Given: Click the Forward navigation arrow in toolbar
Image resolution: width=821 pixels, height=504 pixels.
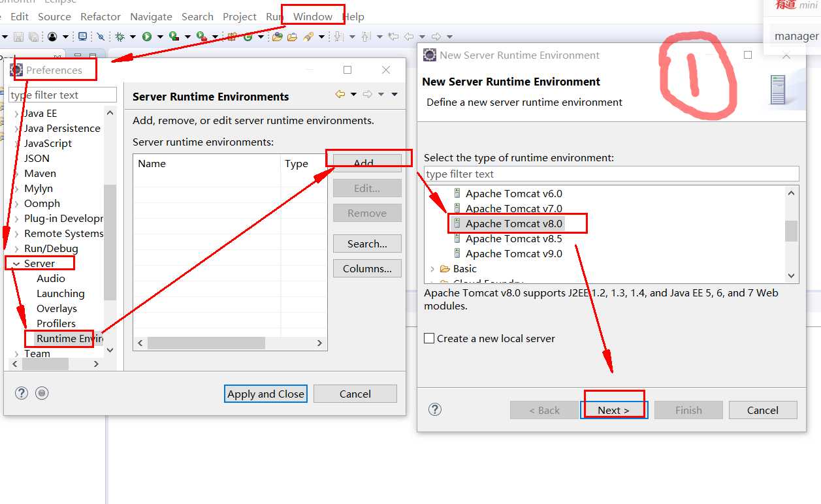Looking at the screenshot, I should tap(436, 37).
